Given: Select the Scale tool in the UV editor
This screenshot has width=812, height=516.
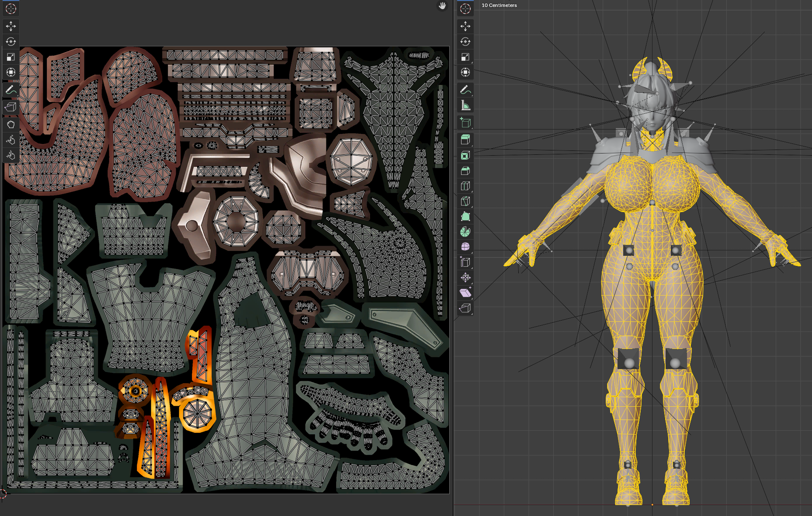Looking at the screenshot, I should 11,57.
